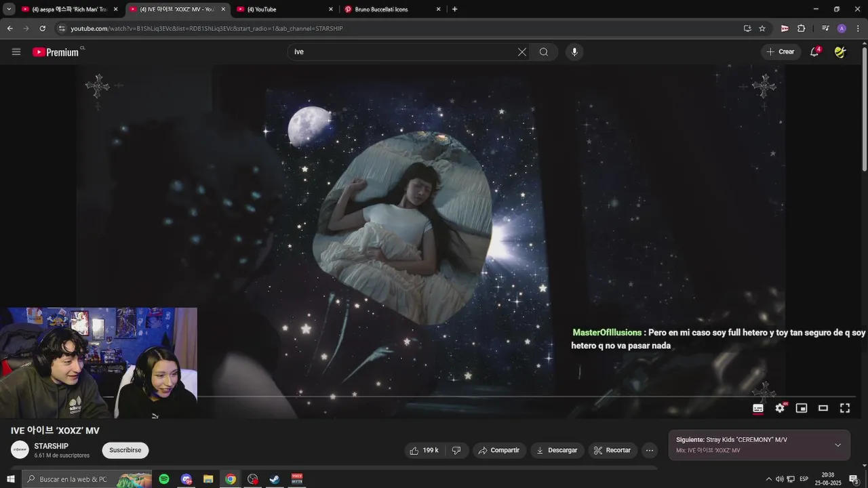868x488 pixels.
Task: Close the aespa 'Rich Man' tab
Action: (115, 9)
